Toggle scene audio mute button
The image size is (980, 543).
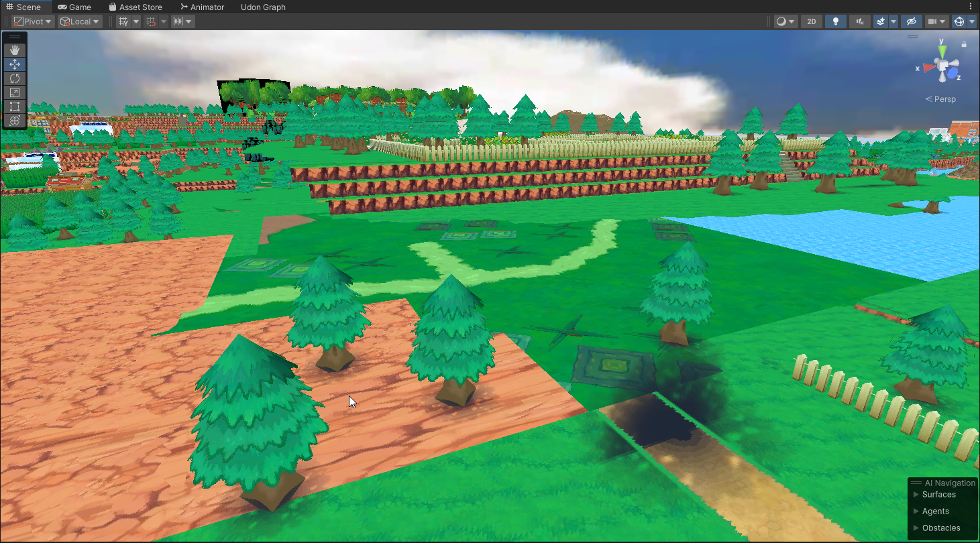(x=859, y=21)
